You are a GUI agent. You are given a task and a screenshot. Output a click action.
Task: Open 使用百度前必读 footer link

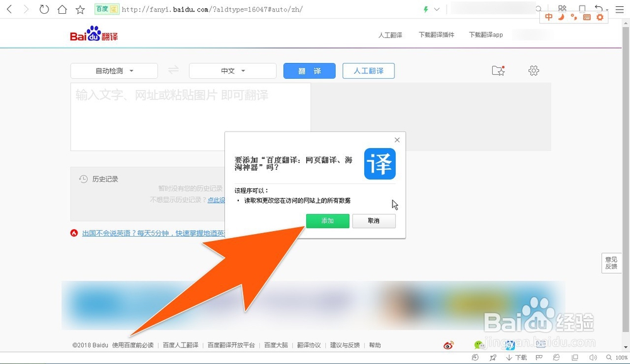coord(133,345)
